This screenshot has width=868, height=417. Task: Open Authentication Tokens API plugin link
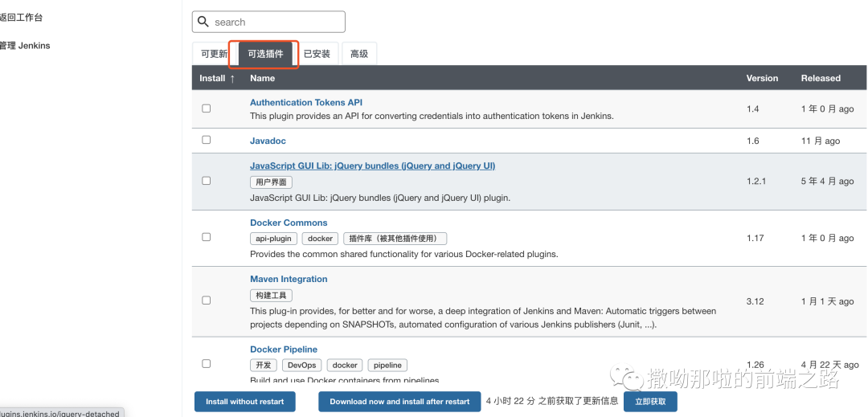pos(306,102)
